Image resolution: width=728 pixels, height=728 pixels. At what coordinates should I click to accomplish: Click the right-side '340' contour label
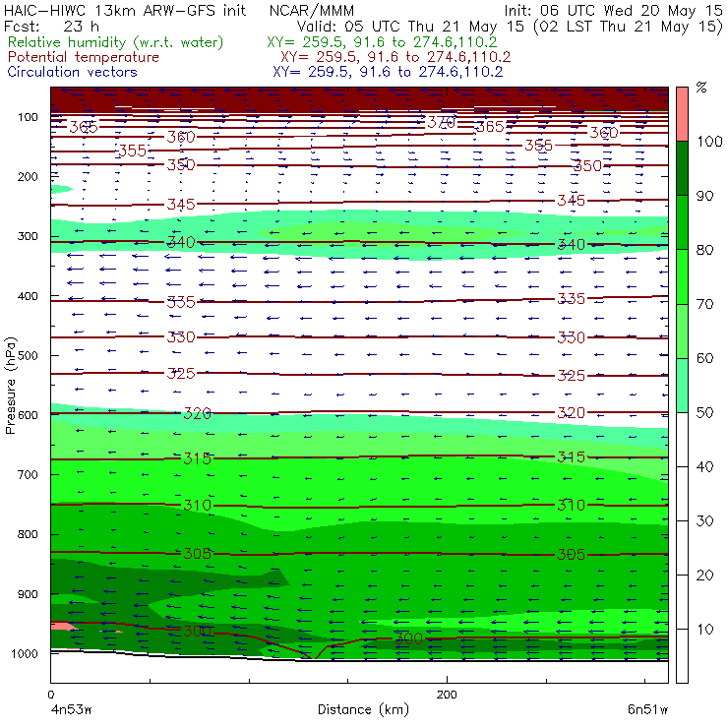571,245
